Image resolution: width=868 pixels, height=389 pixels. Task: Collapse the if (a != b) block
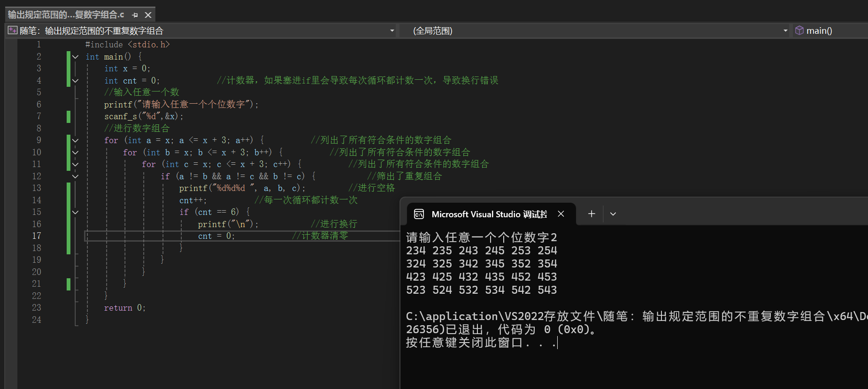[75, 176]
